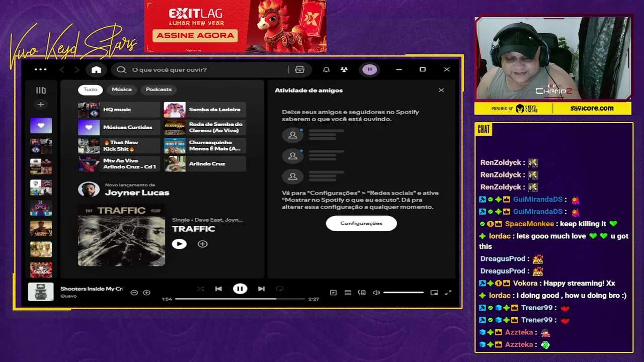Open DANÇADA sidebar playlist thumbnail
Image resolution: width=644 pixels, height=362 pixels.
coord(41,269)
